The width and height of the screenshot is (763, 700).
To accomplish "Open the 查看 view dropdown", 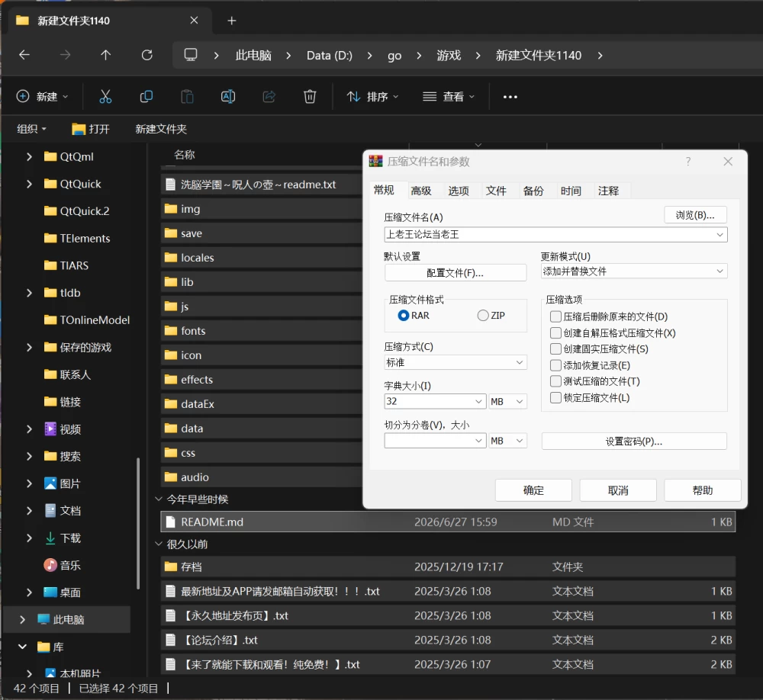I will tap(449, 97).
